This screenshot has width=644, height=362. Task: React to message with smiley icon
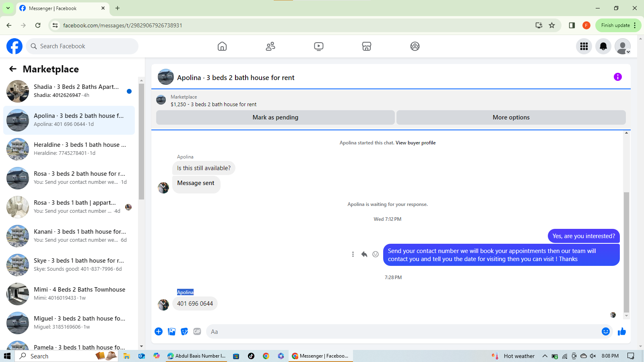[x=376, y=254]
